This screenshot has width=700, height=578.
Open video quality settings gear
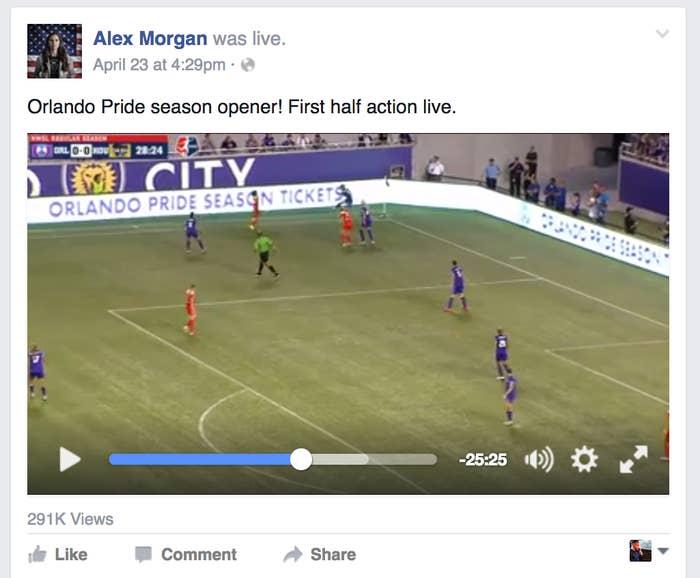pos(584,459)
